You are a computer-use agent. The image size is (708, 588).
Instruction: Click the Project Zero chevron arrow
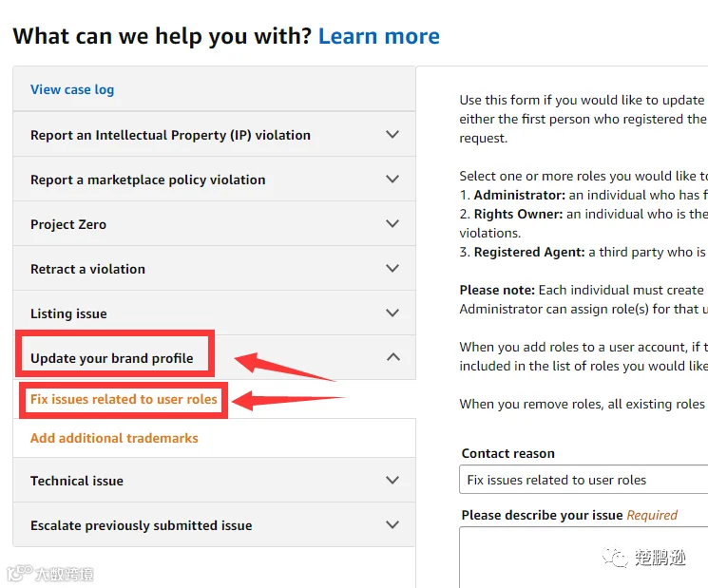[x=392, y=224]
